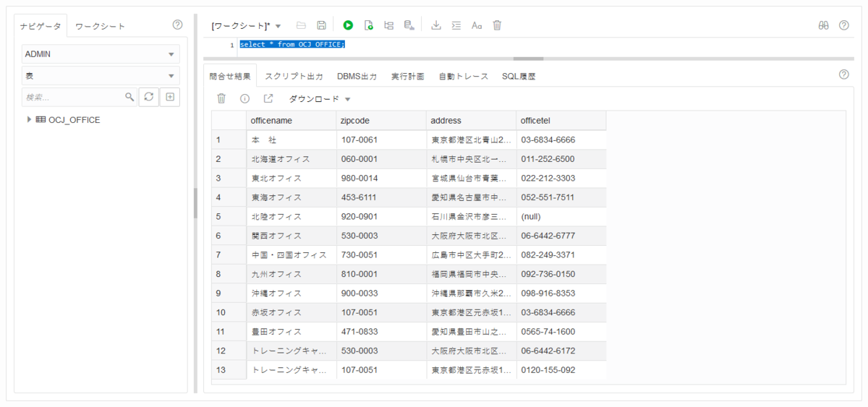Switch to the ナビゲータ tab
The image size is (868, 407).
41,26
